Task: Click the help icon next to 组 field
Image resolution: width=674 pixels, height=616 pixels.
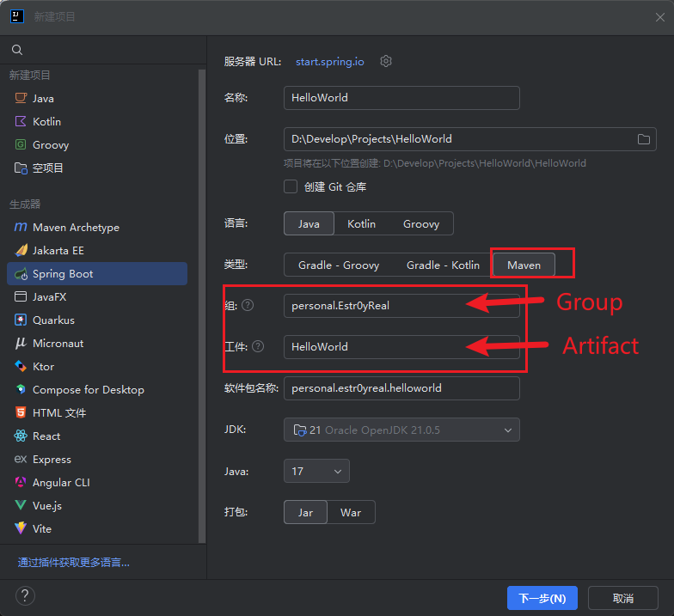Action: pyautogui.click(x=248, y=305)
